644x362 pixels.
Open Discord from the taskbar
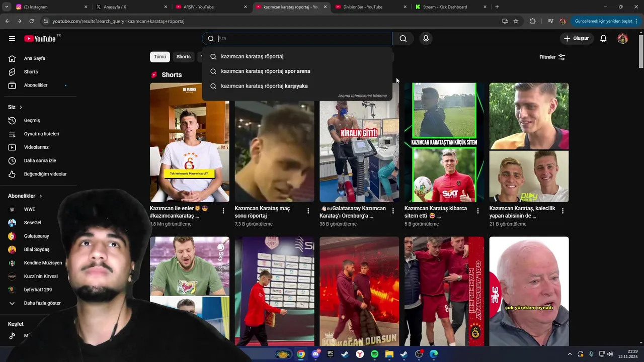pyautogui.click(x=315, y=354)
